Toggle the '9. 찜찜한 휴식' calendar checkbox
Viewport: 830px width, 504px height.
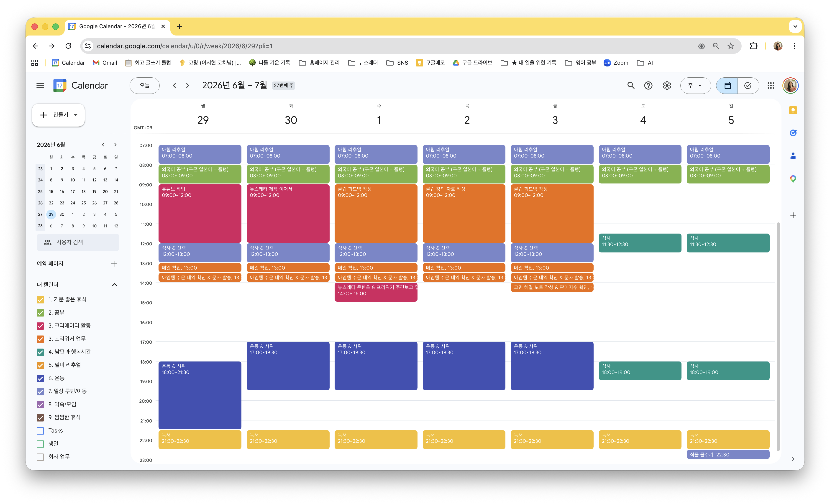[40, 418]
